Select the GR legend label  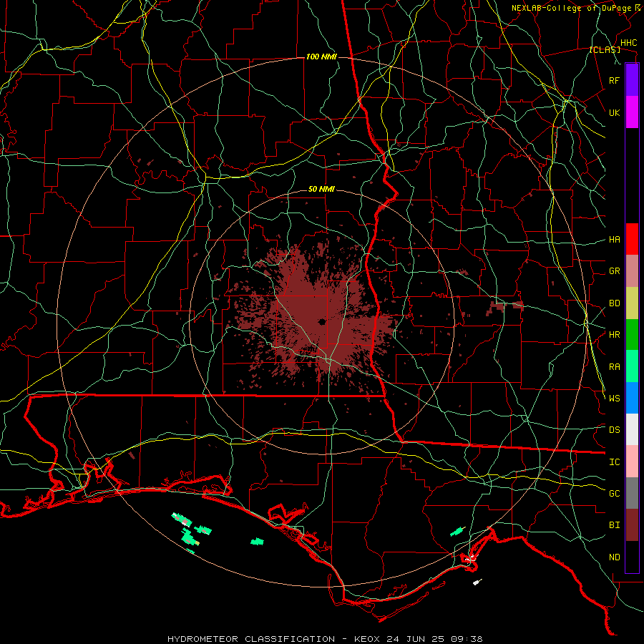(614, 271)
